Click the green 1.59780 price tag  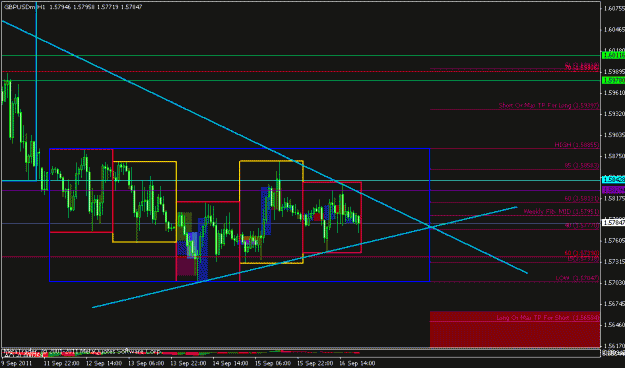pyautogui.click(x=613, y=81)
